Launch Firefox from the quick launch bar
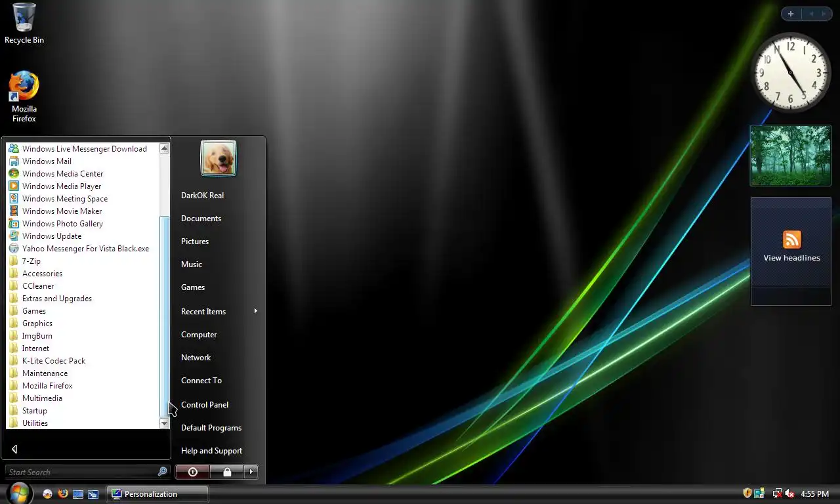 pos(63,493)
